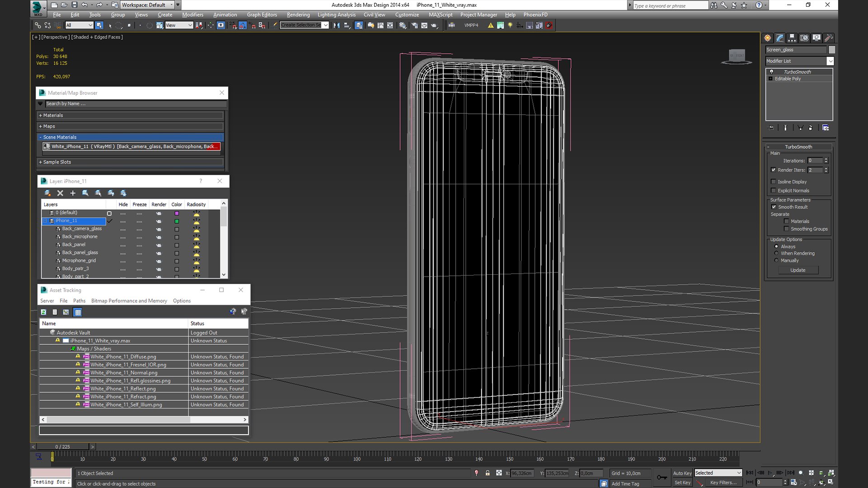This screenshot has width=868, height=488.
Task: Click the Save File icon in title bar
Action: coord(75,5)
